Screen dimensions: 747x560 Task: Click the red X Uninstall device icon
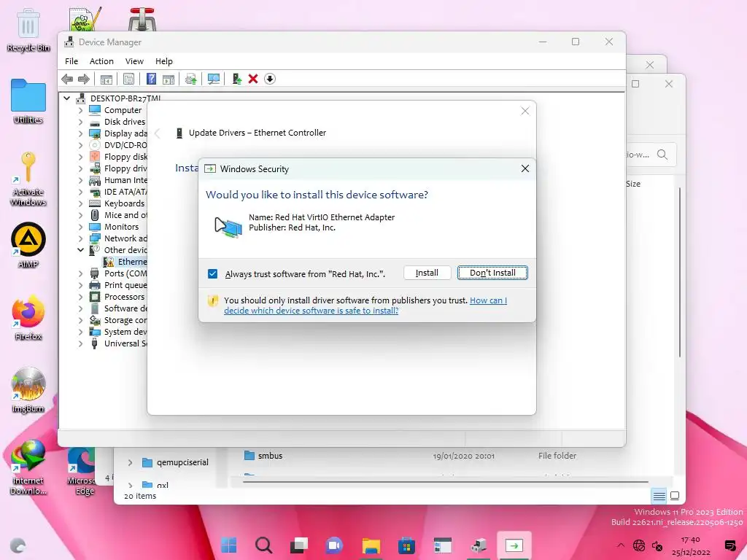point(253,79)
